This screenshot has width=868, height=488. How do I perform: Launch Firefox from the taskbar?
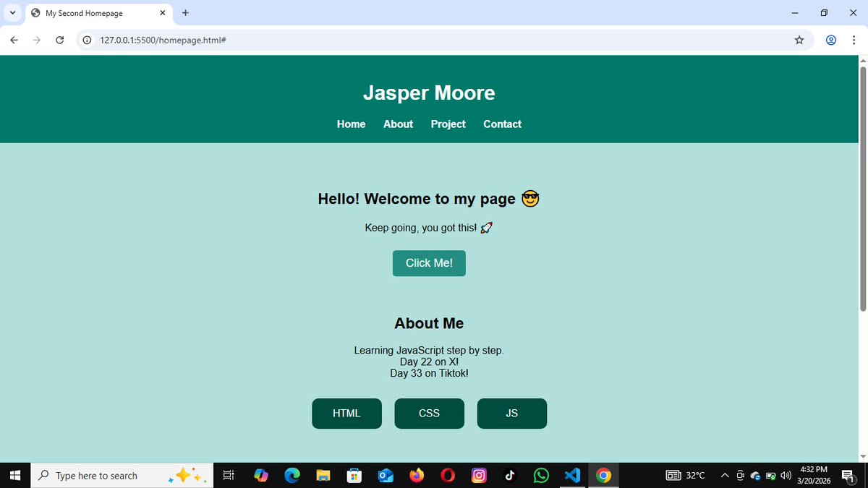pyautogui.click(x=416, y=475)
